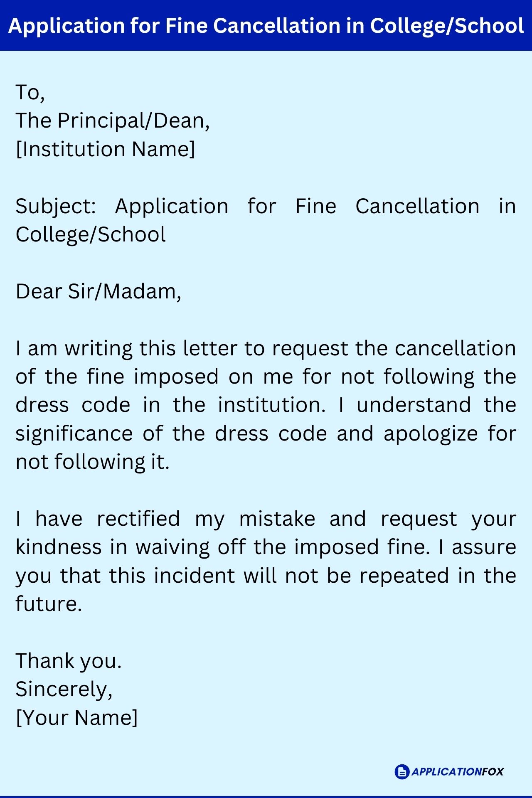The image size is (532, 798).
Task: Click "I have rectified my mistake" text
Action: (x=165, y=519)
